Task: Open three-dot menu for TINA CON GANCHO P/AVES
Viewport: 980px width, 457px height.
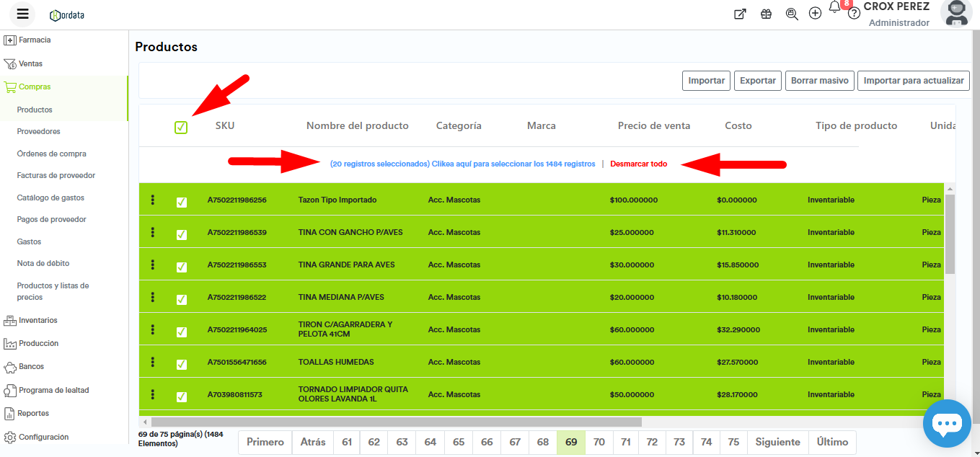Action: tap(153, 232)
